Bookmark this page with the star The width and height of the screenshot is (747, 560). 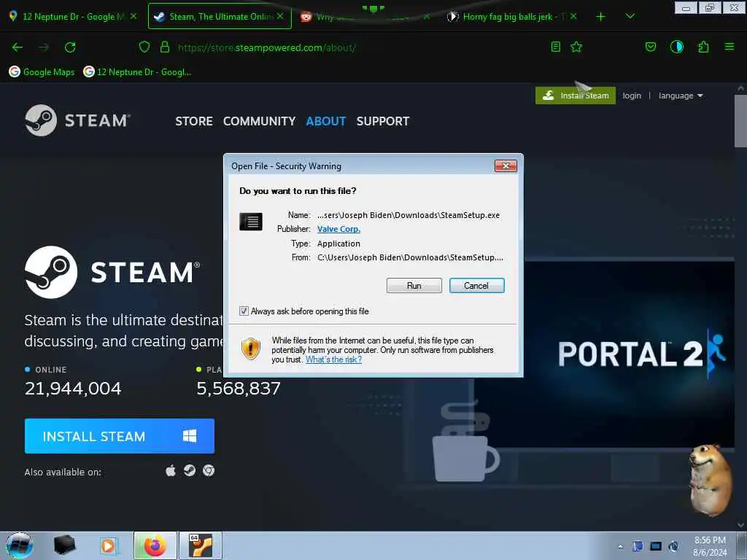pyautogui.click(x=576, y=47)
